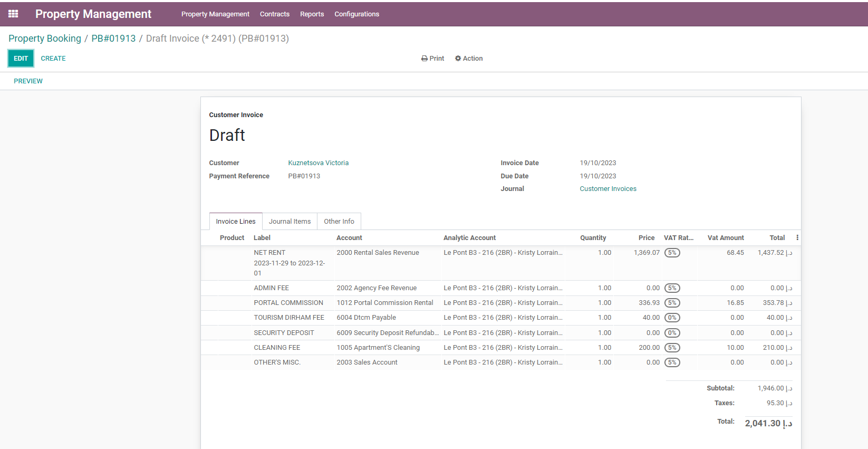Click 5% VAT tag on ADMIN FEE row
868x449 pixels.
coord(672,288)
